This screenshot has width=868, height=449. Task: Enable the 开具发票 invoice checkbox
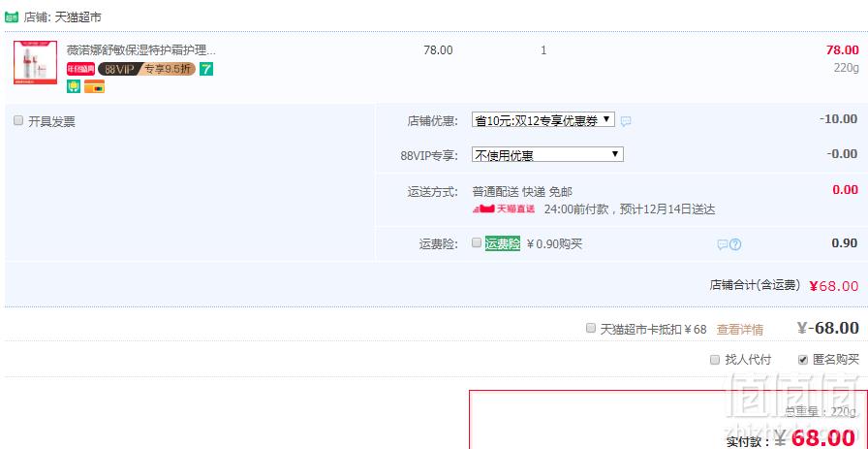point(18,120)
